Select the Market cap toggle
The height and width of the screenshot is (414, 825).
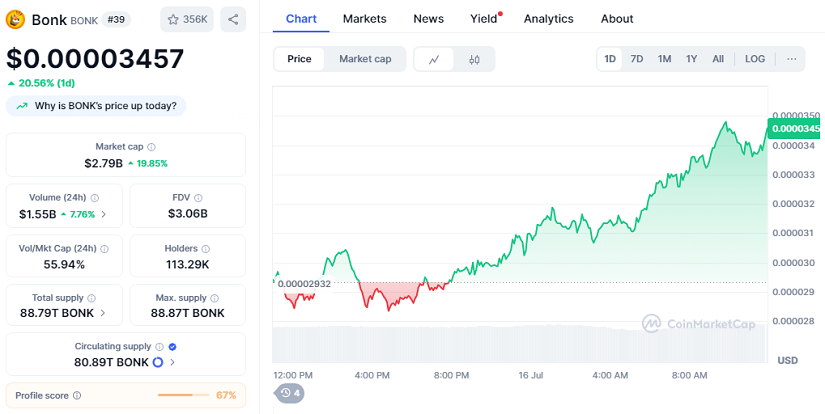pos(365,59)
